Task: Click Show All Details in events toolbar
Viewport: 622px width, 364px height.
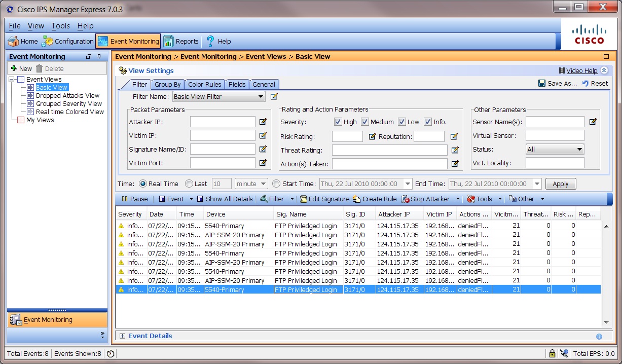Action: tap(225, 199)
